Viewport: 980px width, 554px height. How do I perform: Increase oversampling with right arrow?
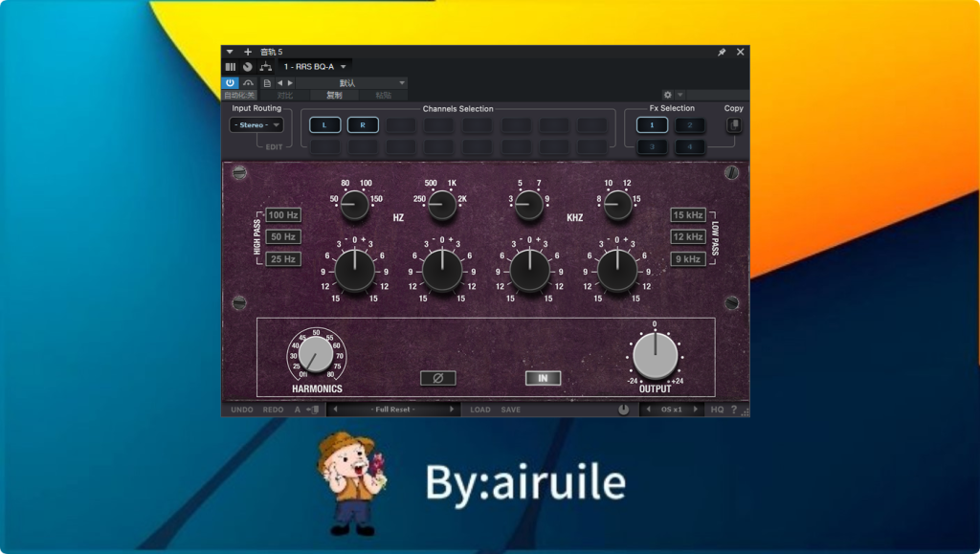click(x=695, y=410)
